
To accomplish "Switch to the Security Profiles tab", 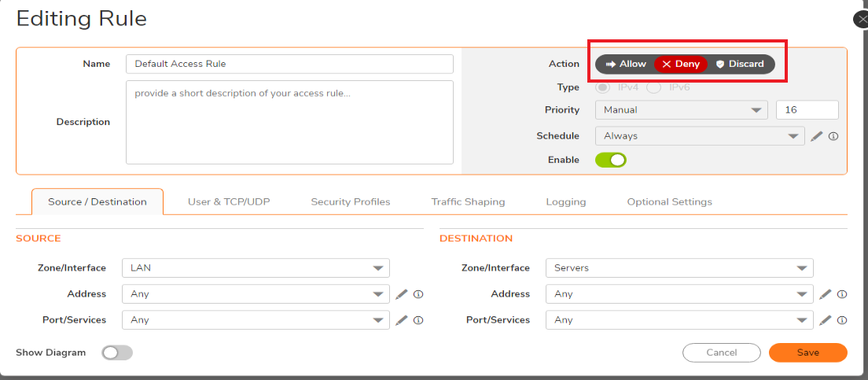I will click(351, 202).
